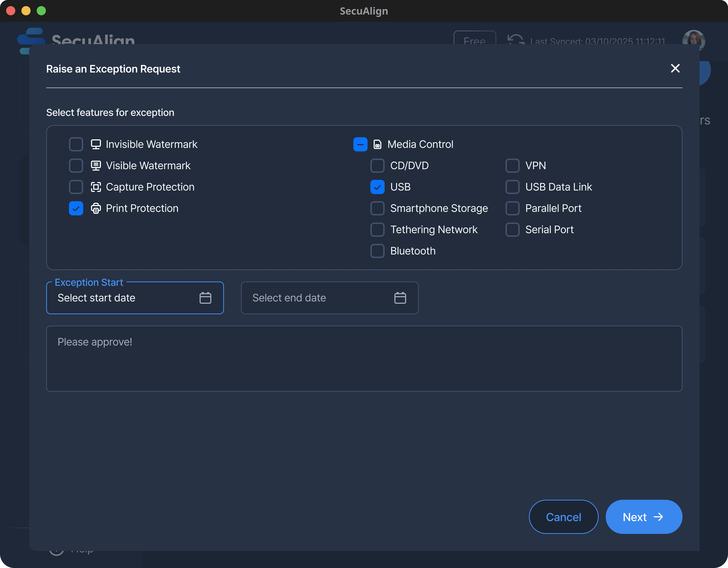This screenshot has width=728, height=568.
Task: Click the Cancel button
Action: [563, 517]
